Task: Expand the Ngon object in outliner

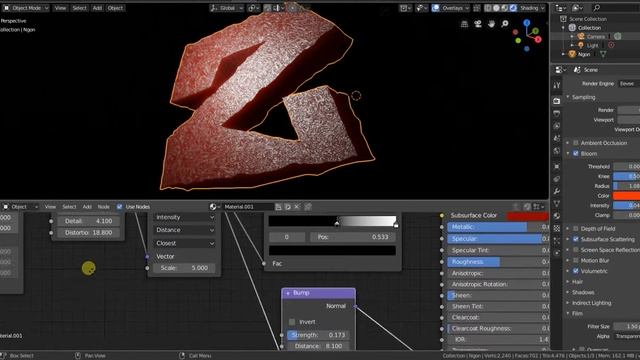Action: pos(564,54)
